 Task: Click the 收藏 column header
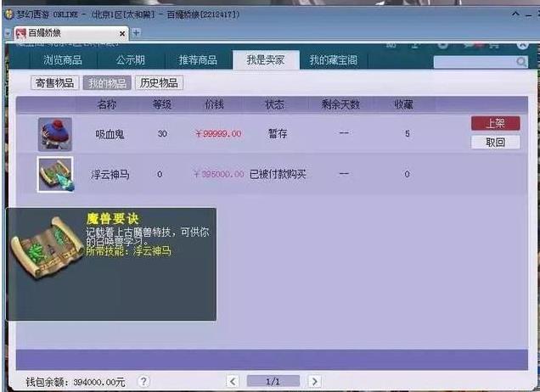[403, 104]
